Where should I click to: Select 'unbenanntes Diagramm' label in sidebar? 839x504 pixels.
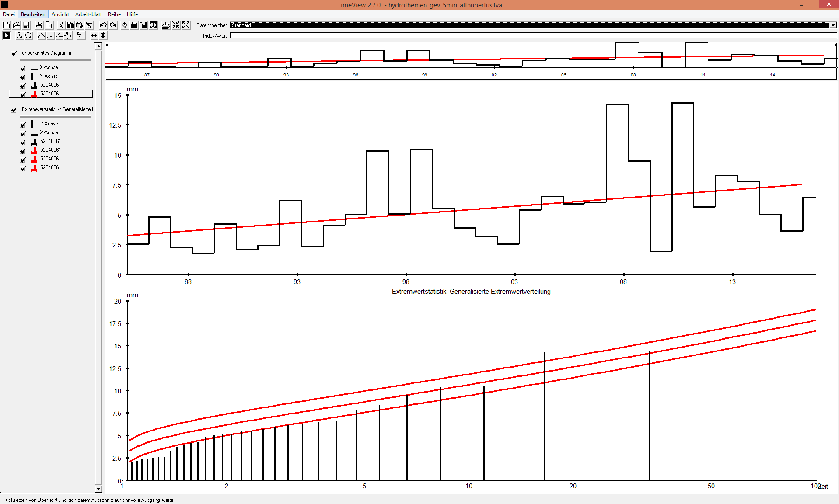click(x=46, y=53)
